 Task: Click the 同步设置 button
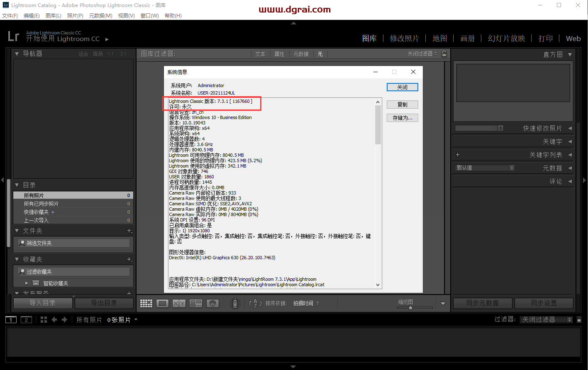[544, 303]
